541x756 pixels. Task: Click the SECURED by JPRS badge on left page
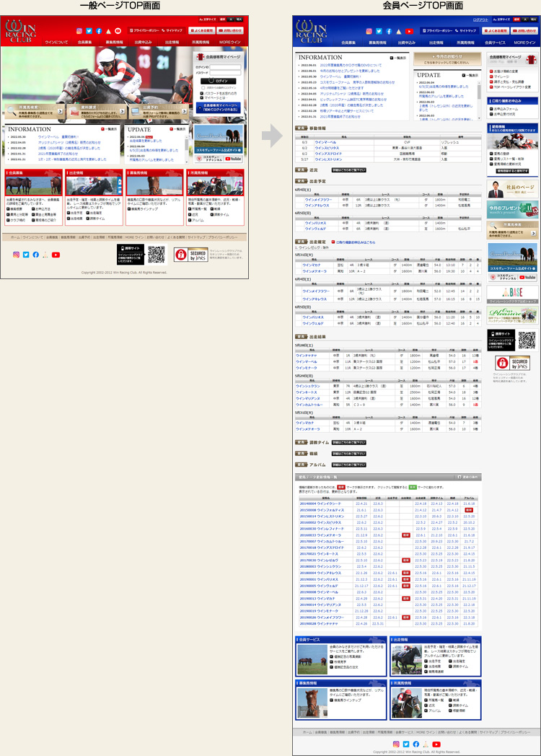pos(188,254)
